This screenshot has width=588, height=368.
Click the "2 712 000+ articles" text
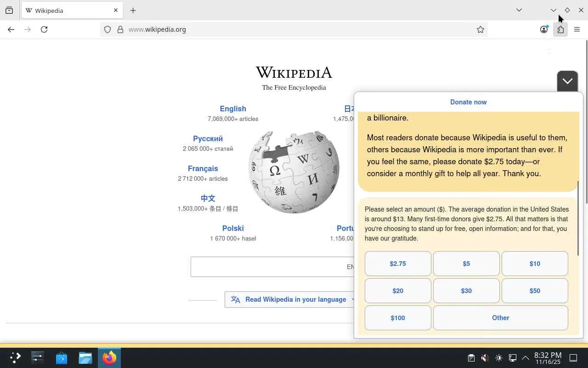(x=203, y=179)
